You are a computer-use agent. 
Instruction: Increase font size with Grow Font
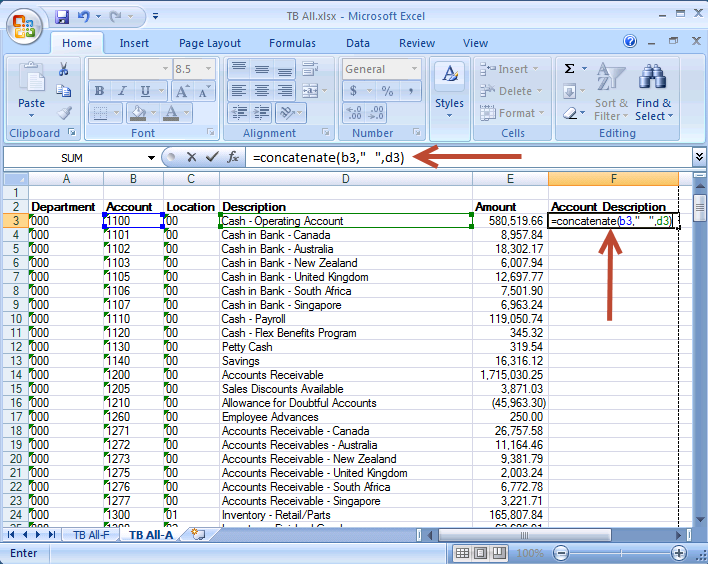(182, 91)
